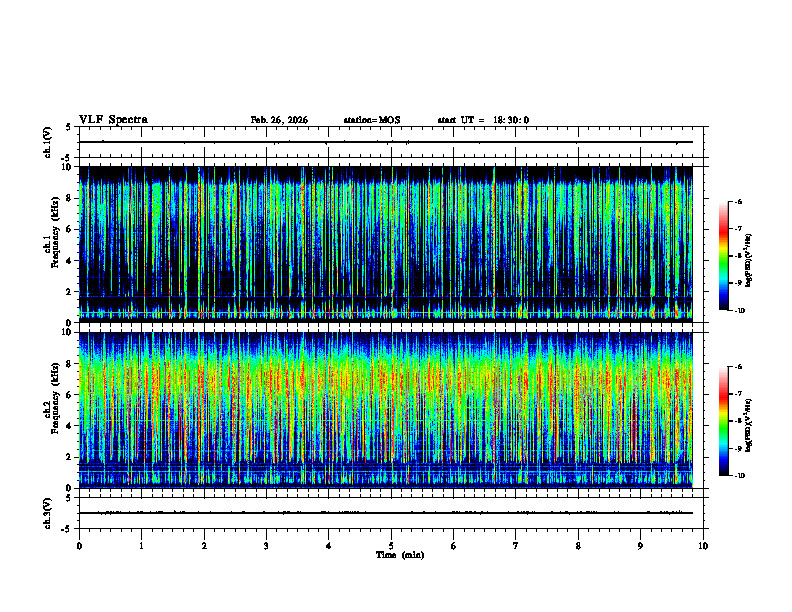This screenshot has height=612, width=792.
Task: Click the ch.2 spectrogram color scale bar
Action: 724,421
